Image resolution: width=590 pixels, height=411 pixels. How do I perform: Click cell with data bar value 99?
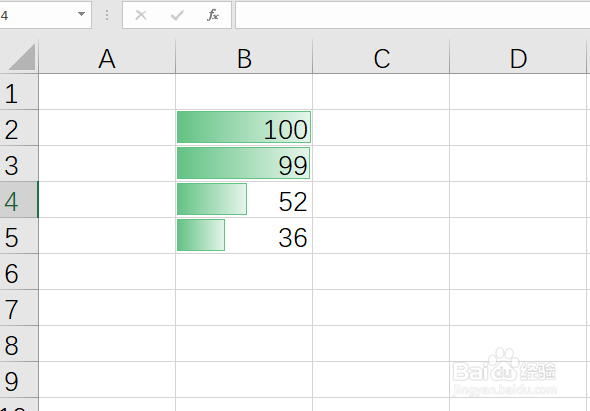point(244,164)
